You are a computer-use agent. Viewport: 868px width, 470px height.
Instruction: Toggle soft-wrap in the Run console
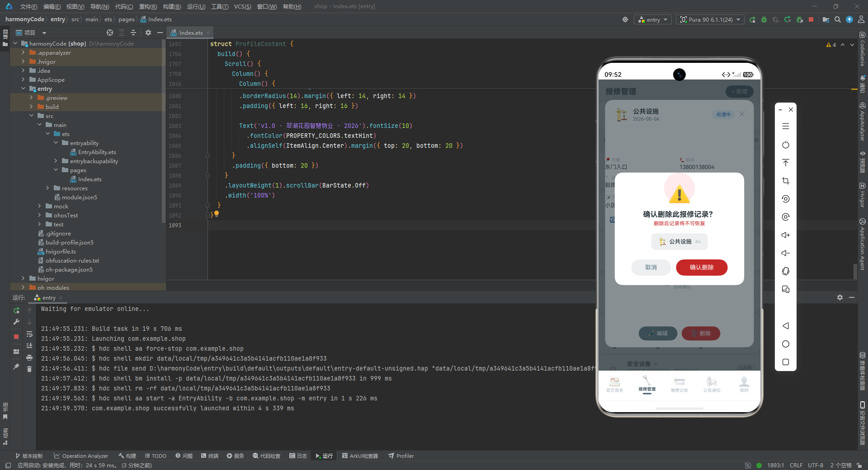pyautogui.click(x=29, y=334)
